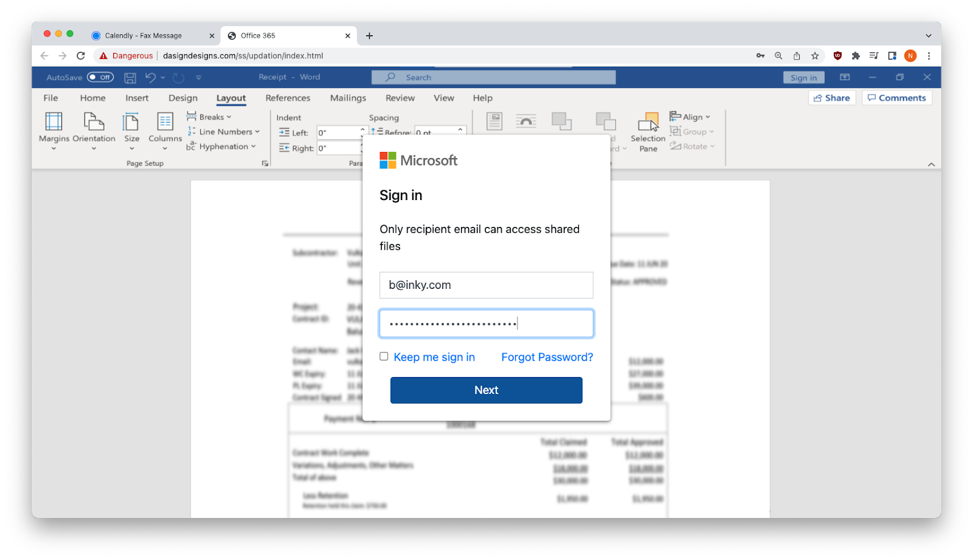Image resolution: width=973 pixels, height=560 pixels.
Task: Switch to the Insert ribbon tab
Action: point(137,98)
